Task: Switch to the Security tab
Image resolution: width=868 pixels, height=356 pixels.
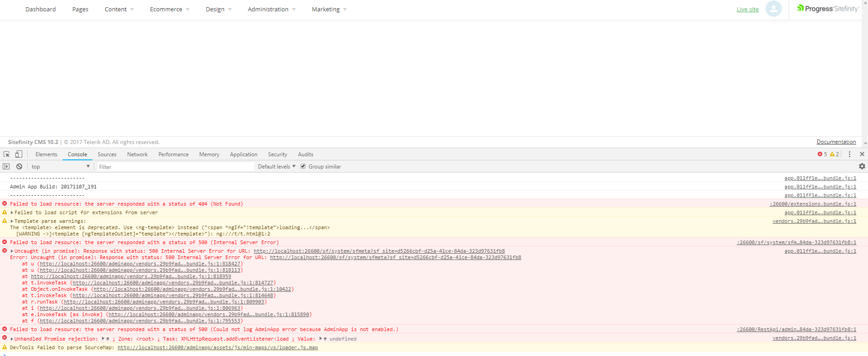Action: [x=277, y=154]
